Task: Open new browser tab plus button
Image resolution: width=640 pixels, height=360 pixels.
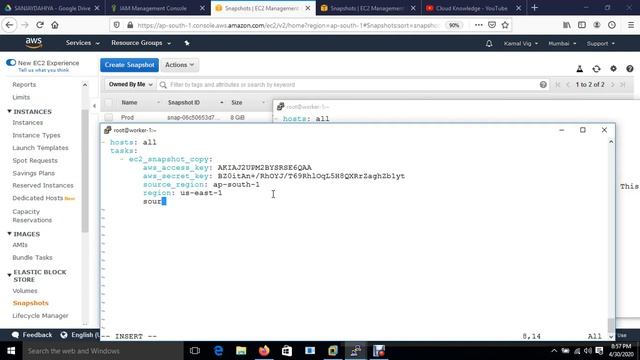Action: 534,8
